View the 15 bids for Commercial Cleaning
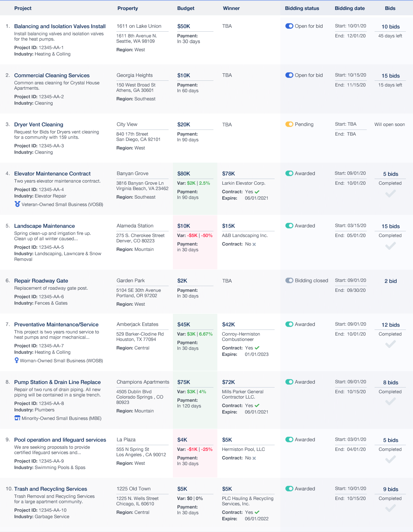The image size is (413, 532). pyautogui.click(x=391, y=76)
